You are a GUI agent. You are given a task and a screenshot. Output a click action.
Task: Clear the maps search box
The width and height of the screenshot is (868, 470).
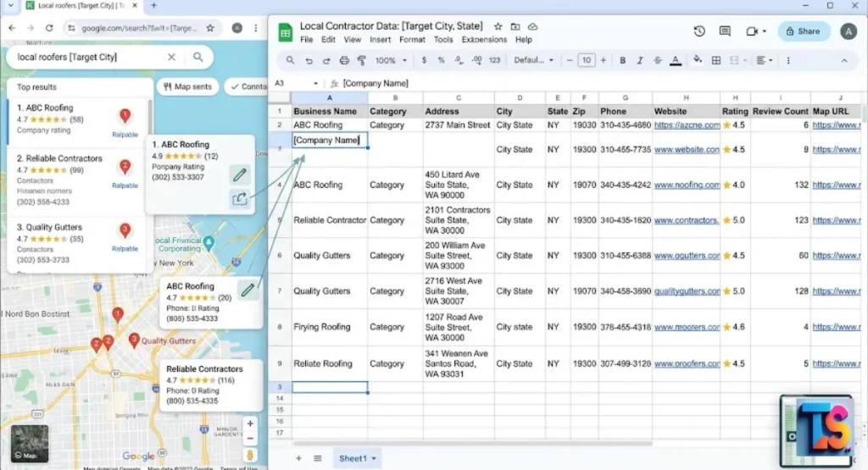click(171, 57)
